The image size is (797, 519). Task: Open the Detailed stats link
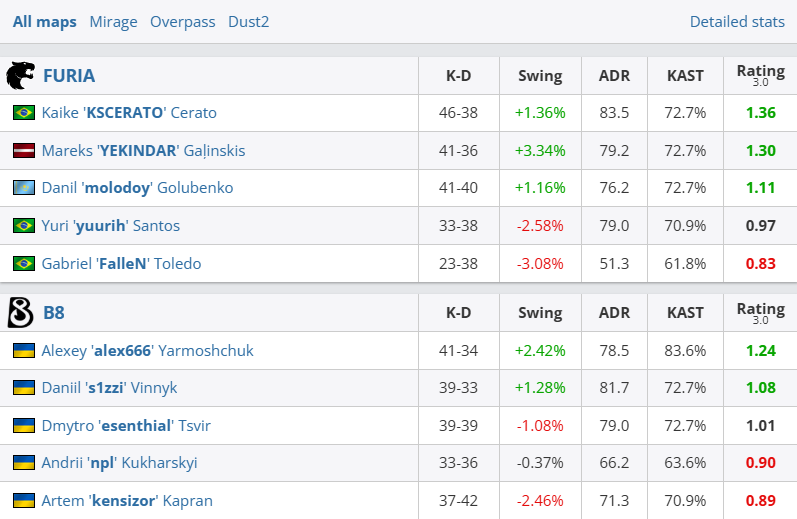coord(737,22)
